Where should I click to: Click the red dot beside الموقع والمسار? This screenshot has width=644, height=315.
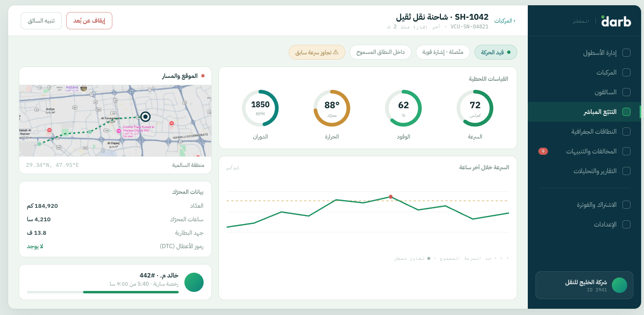(x=203, y=76)
